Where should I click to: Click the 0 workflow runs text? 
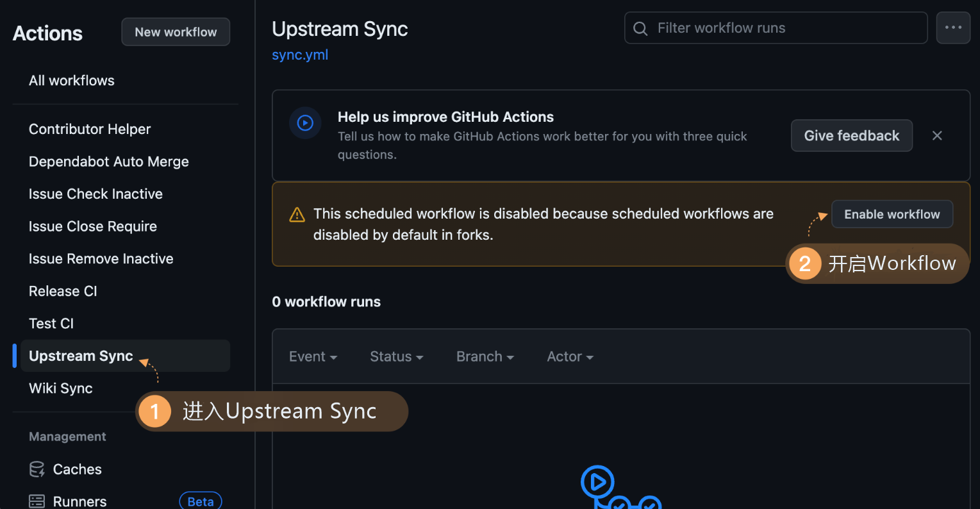click(x=326, y=302)
